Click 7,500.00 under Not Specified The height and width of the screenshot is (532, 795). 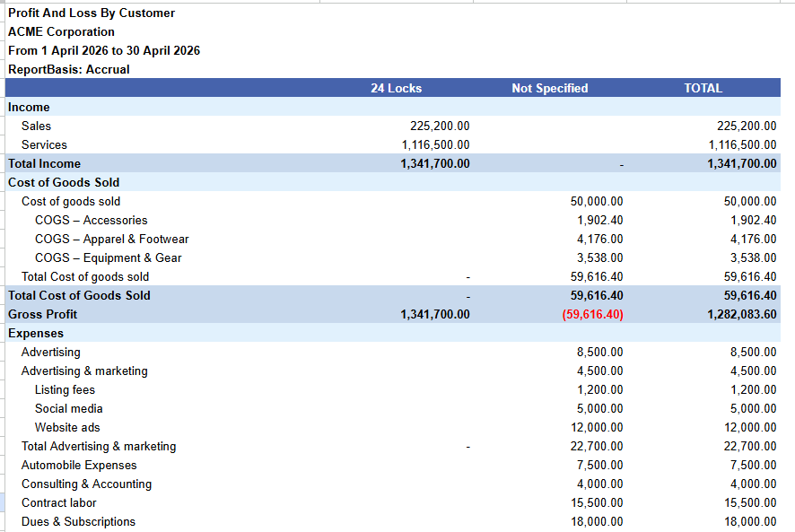599,465
